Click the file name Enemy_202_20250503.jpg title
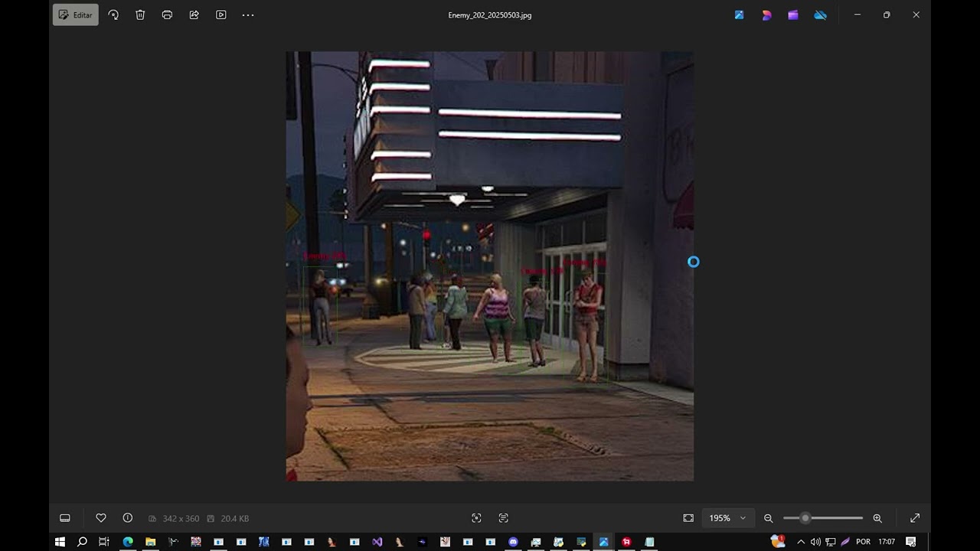 [x=490, y=15]
